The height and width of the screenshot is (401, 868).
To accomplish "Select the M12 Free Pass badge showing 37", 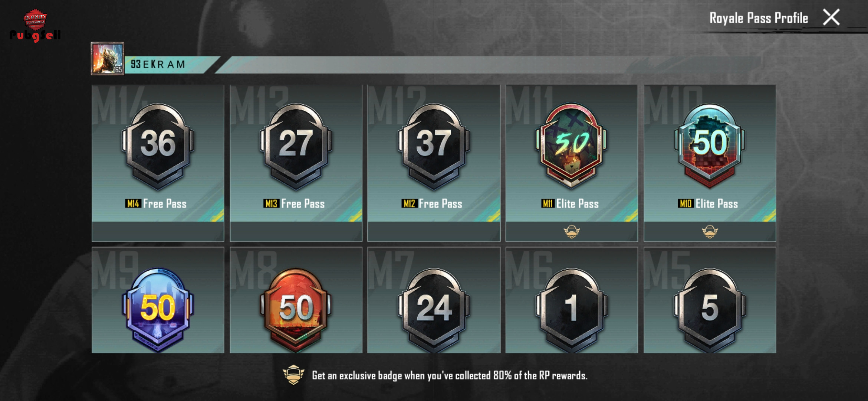I will tap(434, 147).
